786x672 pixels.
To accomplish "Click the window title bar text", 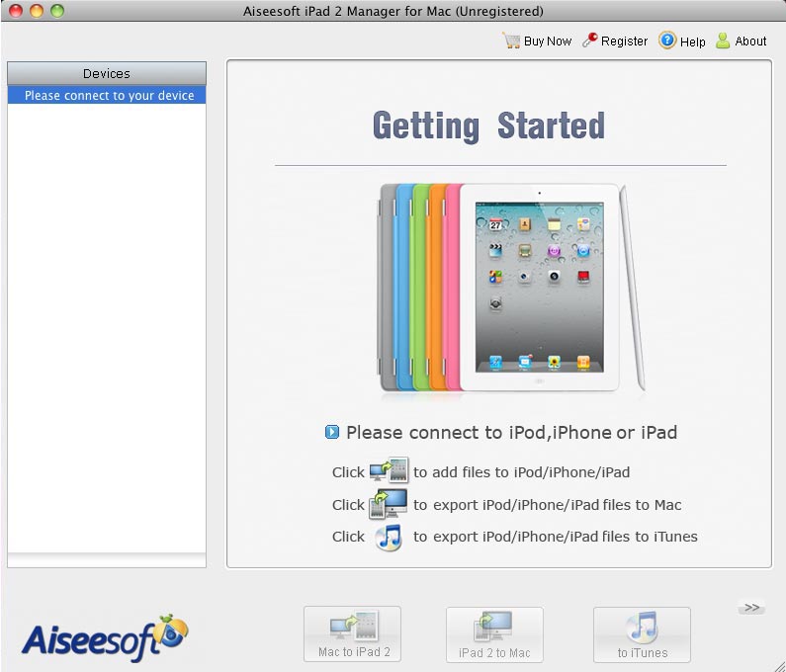I will [393, 11].
